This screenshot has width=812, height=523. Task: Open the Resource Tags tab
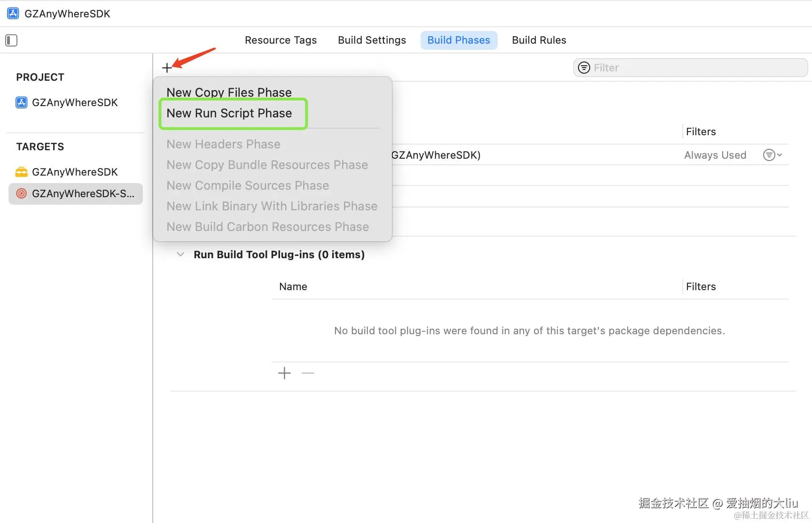281,40
